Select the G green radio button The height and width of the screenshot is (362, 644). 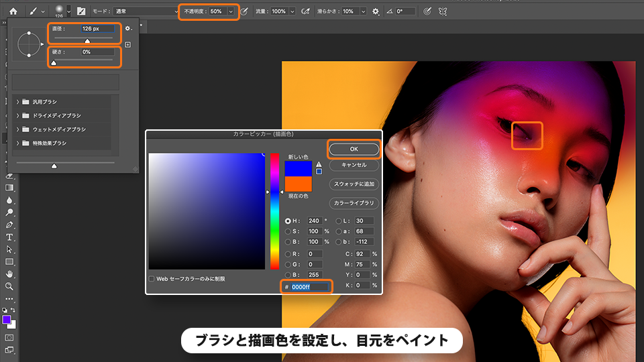click(288, 265)
